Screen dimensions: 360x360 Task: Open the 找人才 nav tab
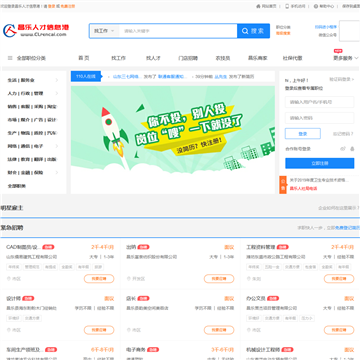coord(153,58)
